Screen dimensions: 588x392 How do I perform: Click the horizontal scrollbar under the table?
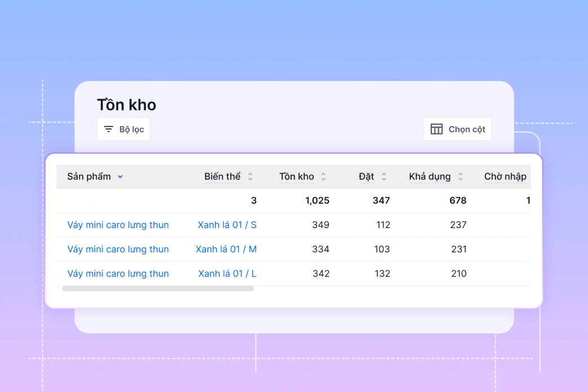[158, 288]
